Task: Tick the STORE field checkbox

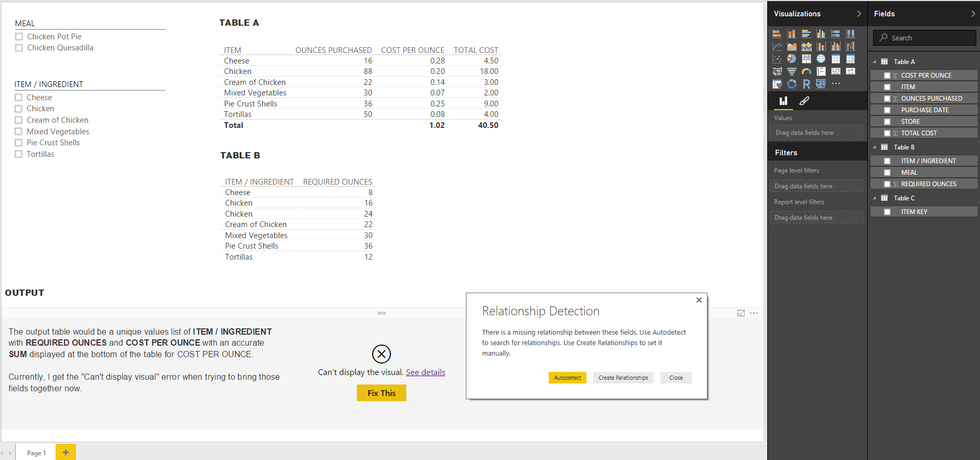Action: click(x=887, y=122)
